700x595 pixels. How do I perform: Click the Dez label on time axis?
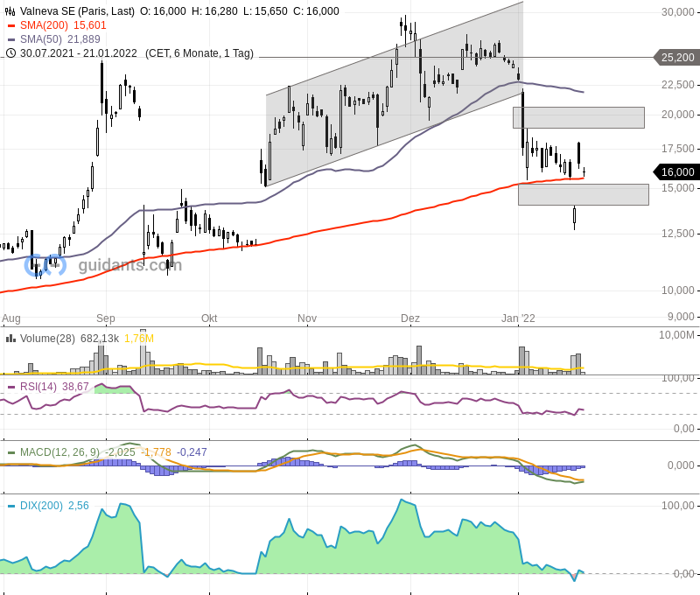click(x=410, y=318)
